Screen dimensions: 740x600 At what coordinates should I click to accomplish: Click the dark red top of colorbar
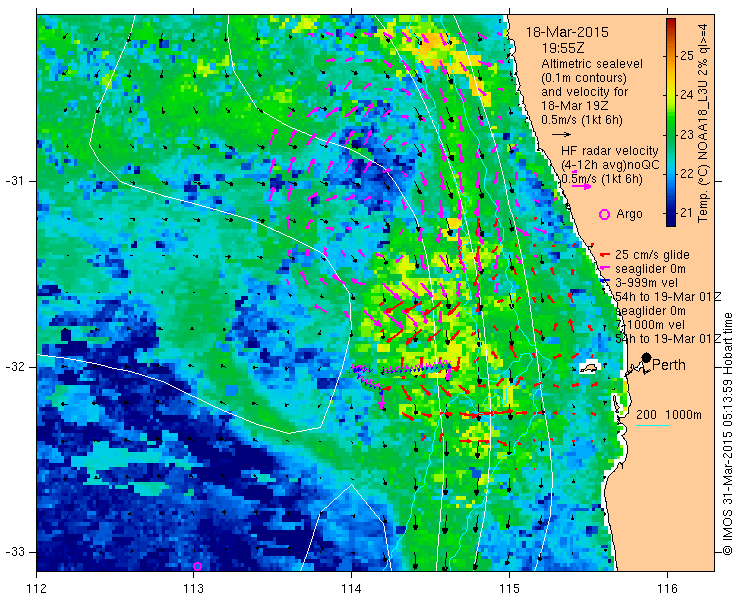(671, 23)
